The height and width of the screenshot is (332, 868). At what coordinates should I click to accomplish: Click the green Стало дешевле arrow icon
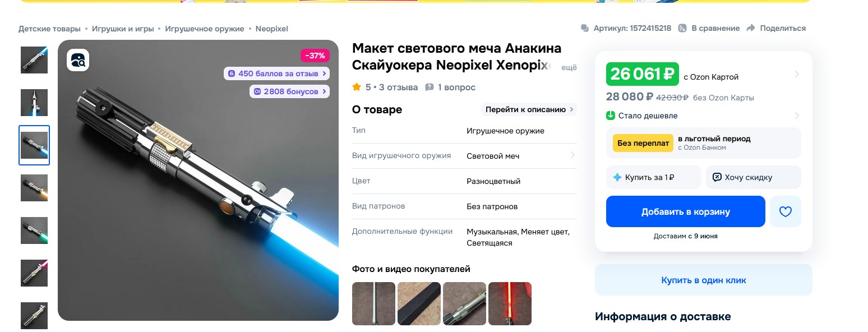click(611, 116)
